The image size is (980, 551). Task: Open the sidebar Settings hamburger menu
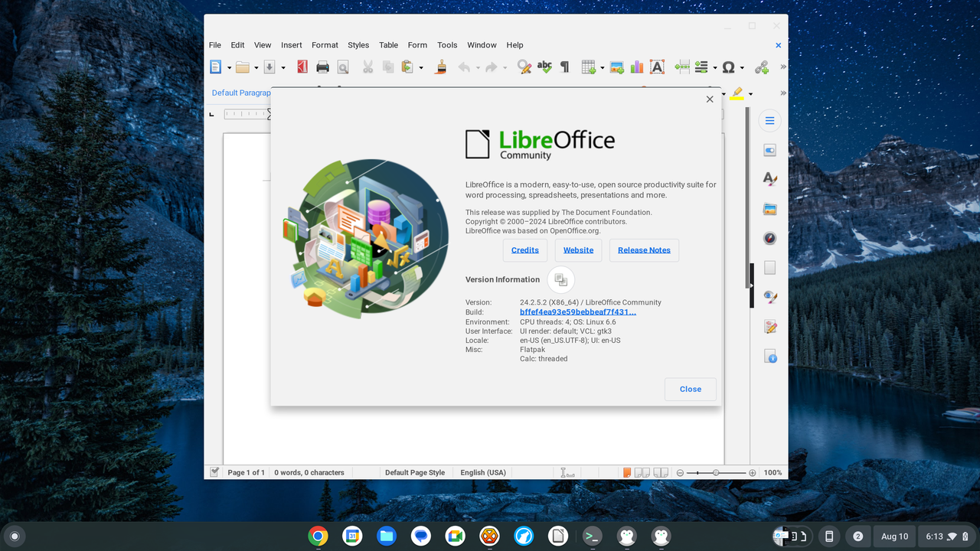(x=770, y=121)
